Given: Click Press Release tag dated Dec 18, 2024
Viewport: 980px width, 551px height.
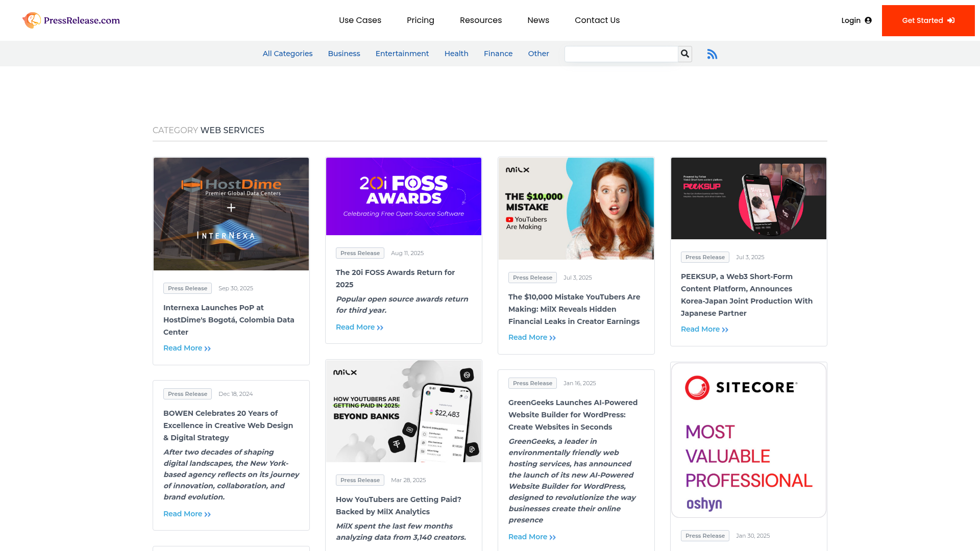Looking at the screenshot, I should 187,394.
